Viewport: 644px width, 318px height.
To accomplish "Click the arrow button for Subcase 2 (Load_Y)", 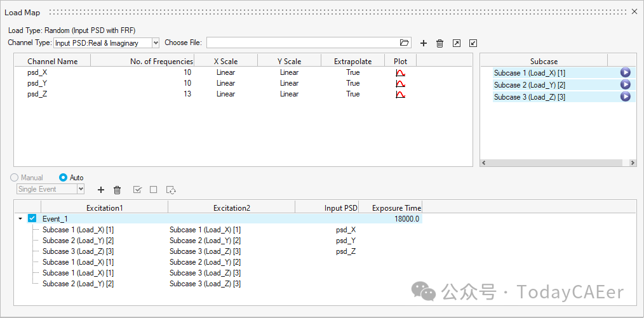I will tap(625, 84).
